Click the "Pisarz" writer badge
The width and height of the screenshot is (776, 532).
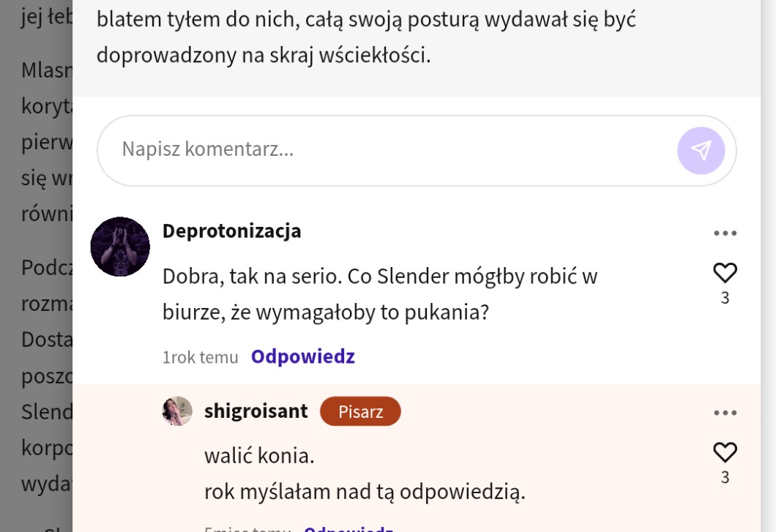coord(360,411)
